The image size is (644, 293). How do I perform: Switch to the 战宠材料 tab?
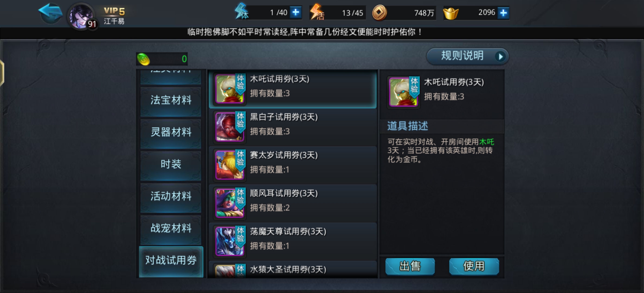[x=171, y=228]
